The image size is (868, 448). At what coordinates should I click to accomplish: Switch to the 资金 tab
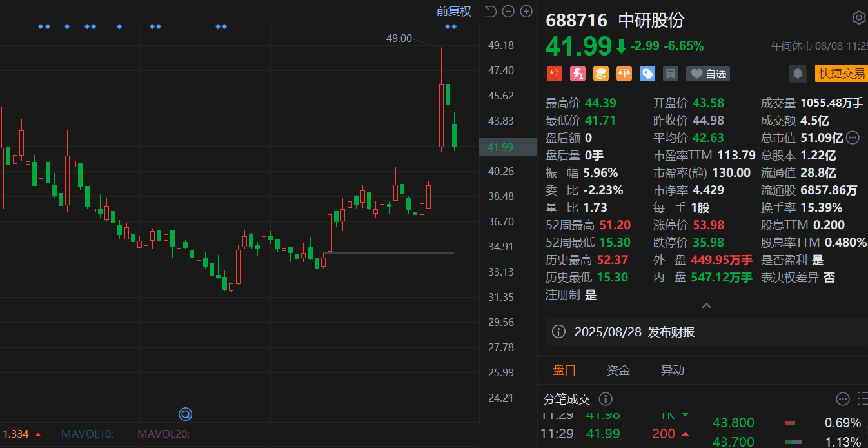pos(618,371)
